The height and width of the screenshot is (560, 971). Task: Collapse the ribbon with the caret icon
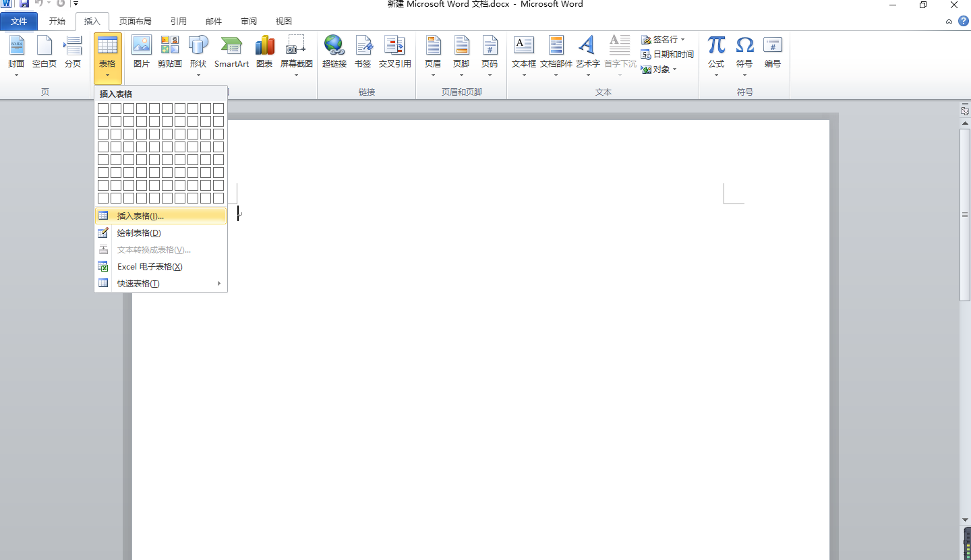[x=949, y=22]
